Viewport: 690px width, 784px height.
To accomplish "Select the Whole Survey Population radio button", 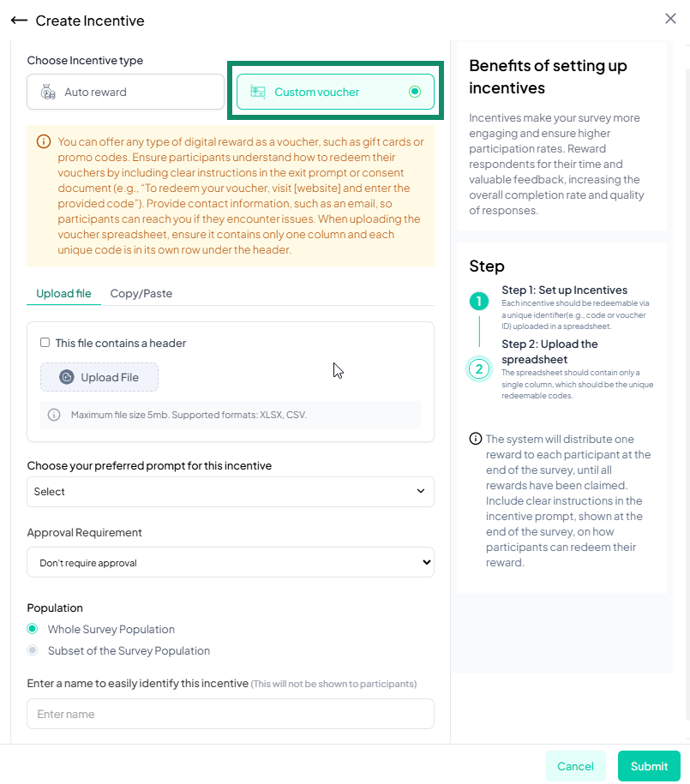I will point(33,629).
